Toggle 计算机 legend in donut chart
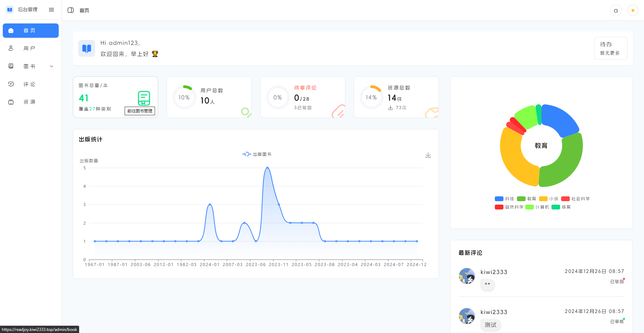644x333 pixels. [x=537, y=207]
